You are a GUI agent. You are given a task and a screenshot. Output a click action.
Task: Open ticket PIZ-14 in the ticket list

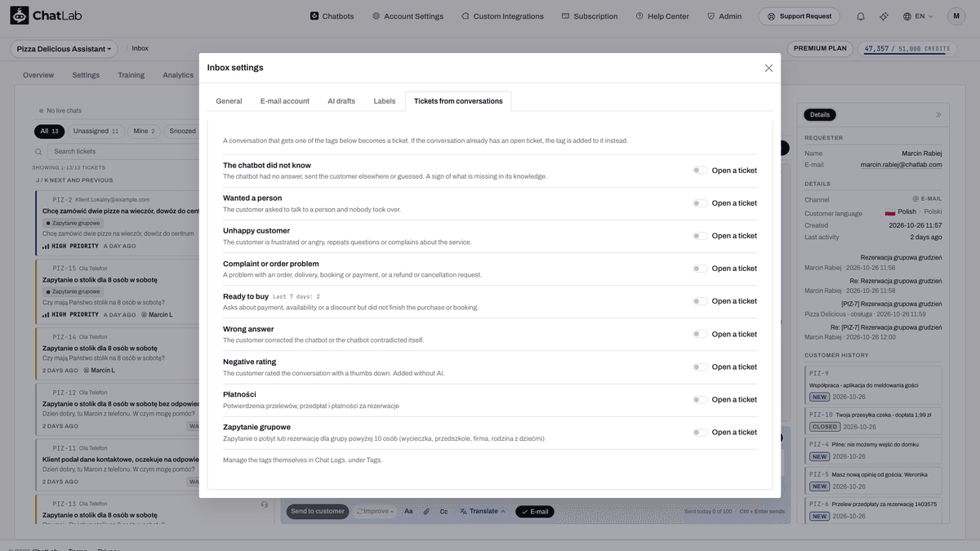point(118,353)
